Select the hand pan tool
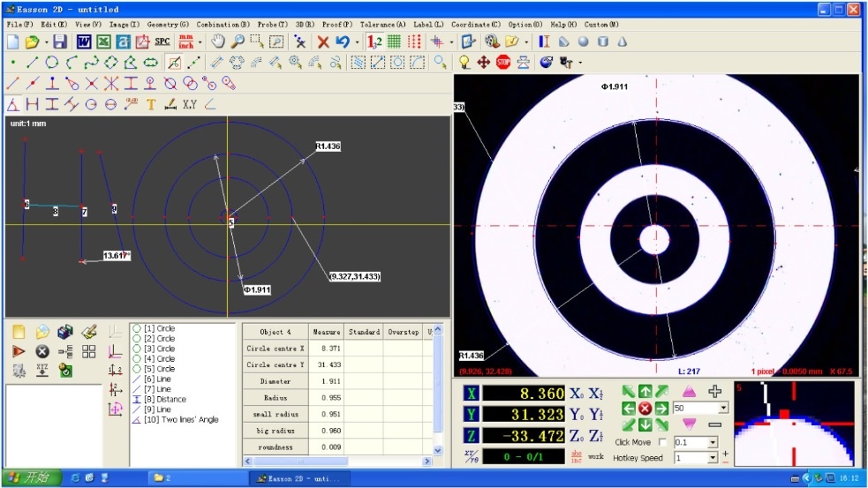868x488 pixels. pos(218,41)
